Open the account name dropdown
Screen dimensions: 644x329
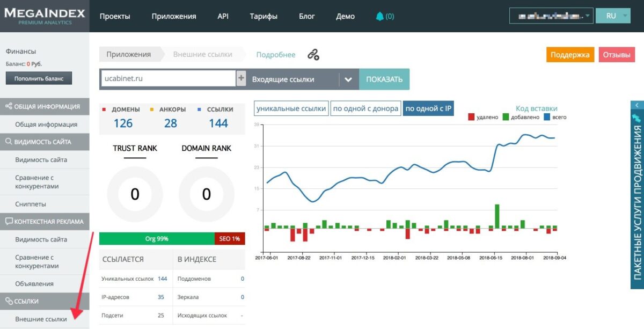coord(551,16)
